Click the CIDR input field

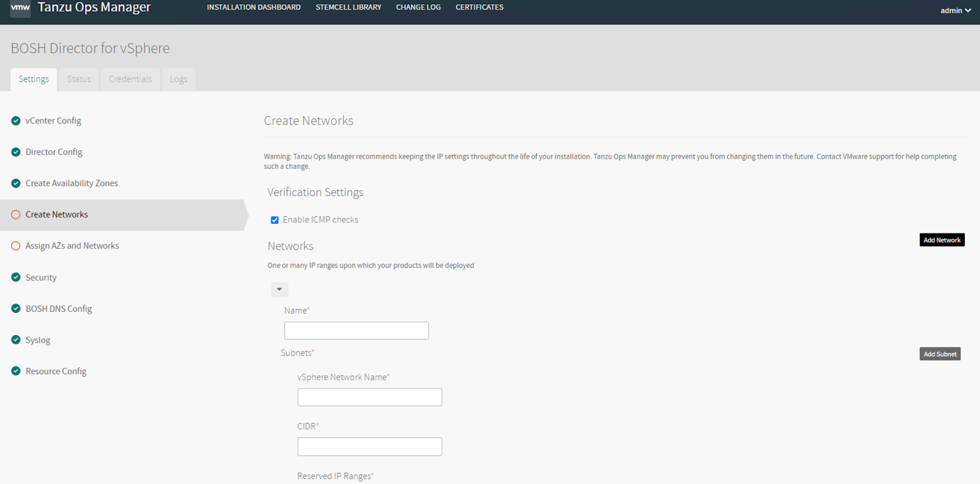pos(370,447)
